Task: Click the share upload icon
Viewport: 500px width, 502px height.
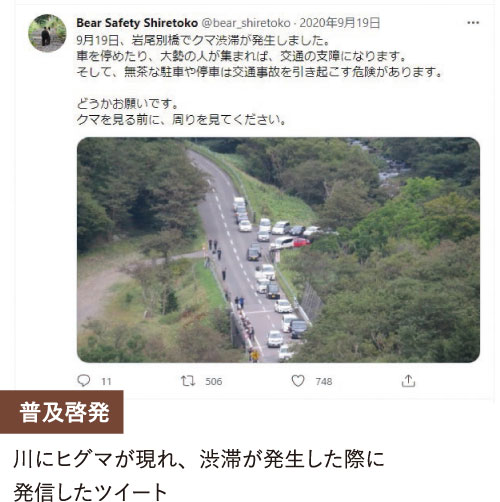Action: click(x=408, y=381)
